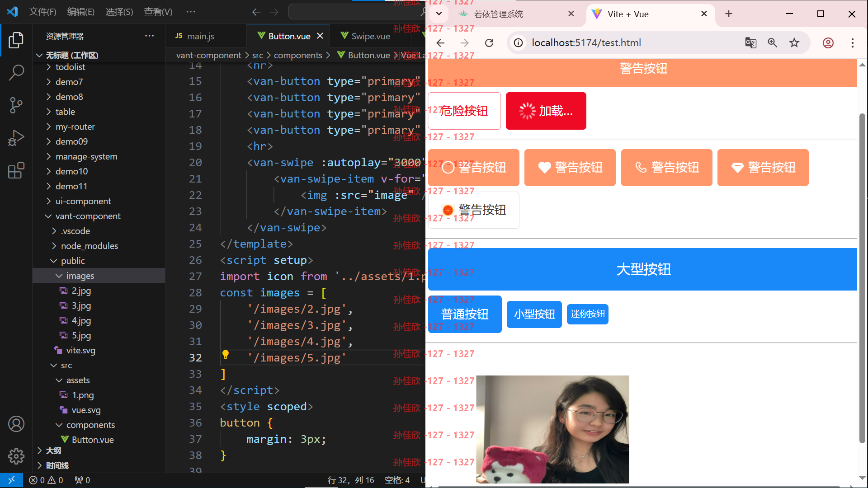Screen dimensions: 868x488
Task: Close the Button.vue editor tab
Action: coord(320,36)
